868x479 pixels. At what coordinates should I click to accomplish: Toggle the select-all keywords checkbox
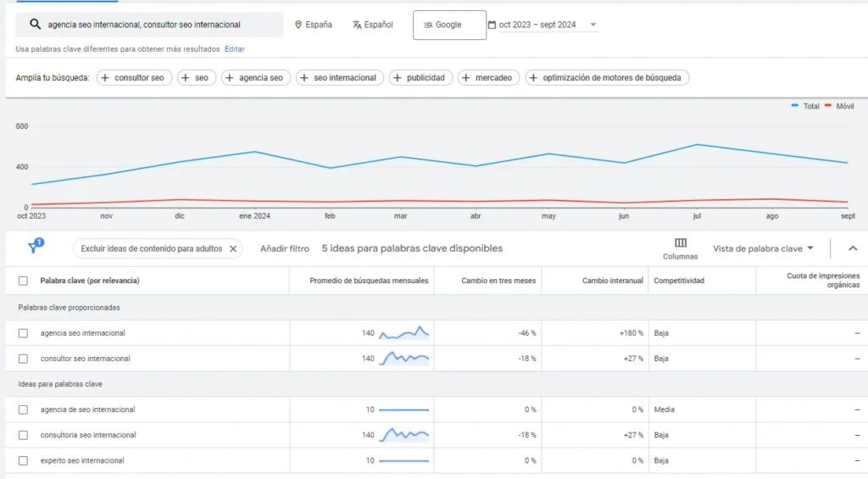point(23,281)
